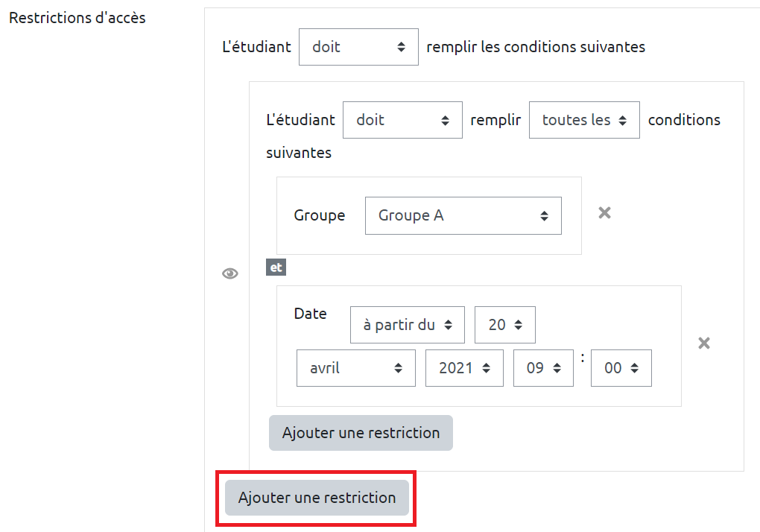Click the "Groupe" label text

[320, 215]
